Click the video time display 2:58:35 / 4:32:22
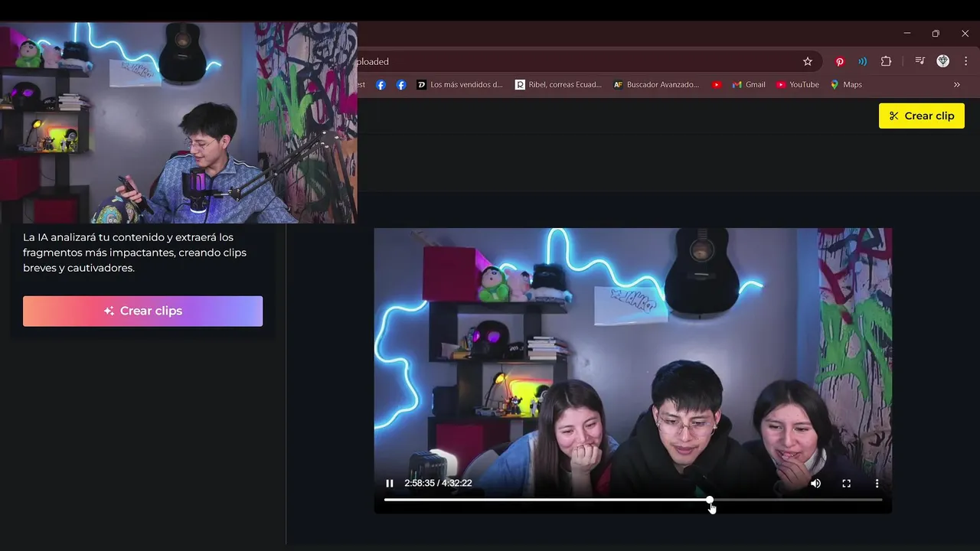This screenshot has width=980, height=551. 438,483
